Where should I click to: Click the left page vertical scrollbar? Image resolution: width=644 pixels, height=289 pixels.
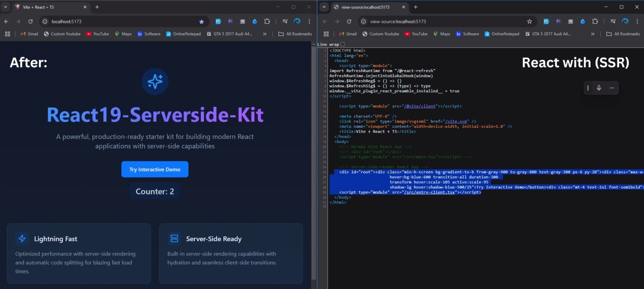pyautogui.click(x=314, y=162)
